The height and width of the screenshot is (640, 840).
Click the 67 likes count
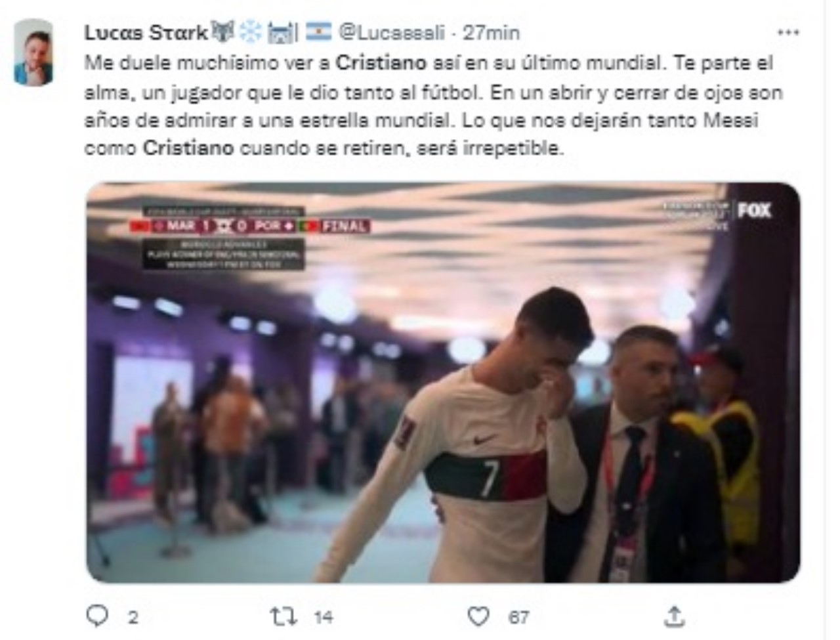point(518,617)
